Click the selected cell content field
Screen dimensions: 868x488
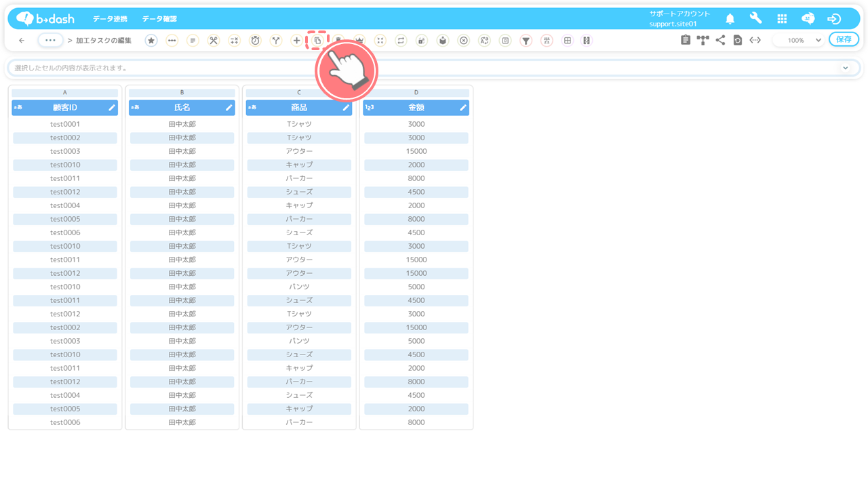(x=433, y=68)
